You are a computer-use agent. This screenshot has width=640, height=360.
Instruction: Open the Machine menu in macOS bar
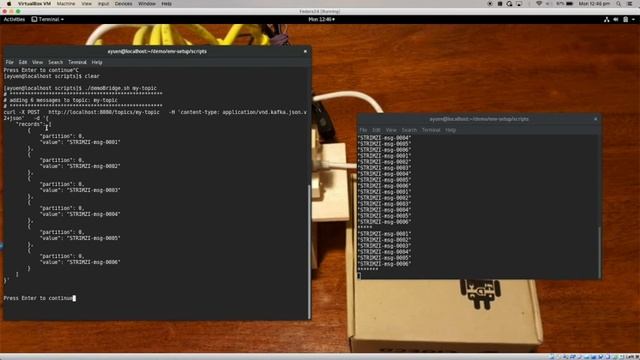click(66, 4)
